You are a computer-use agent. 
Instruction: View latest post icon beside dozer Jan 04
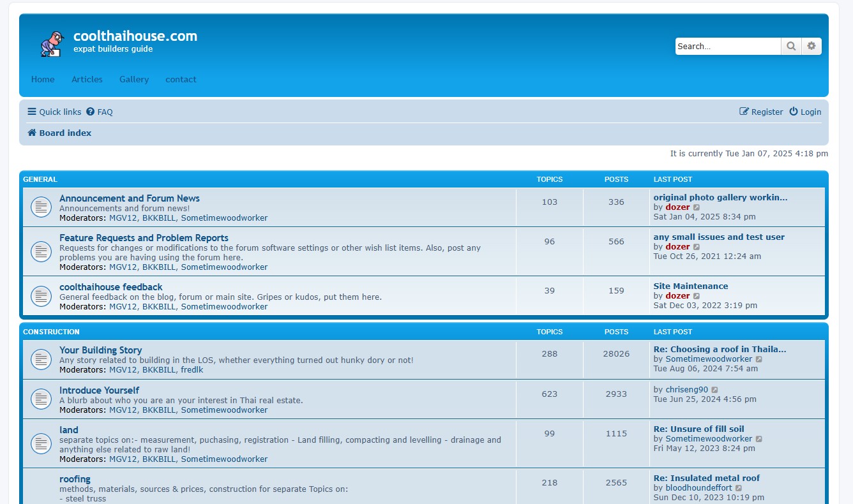(697, 207)
